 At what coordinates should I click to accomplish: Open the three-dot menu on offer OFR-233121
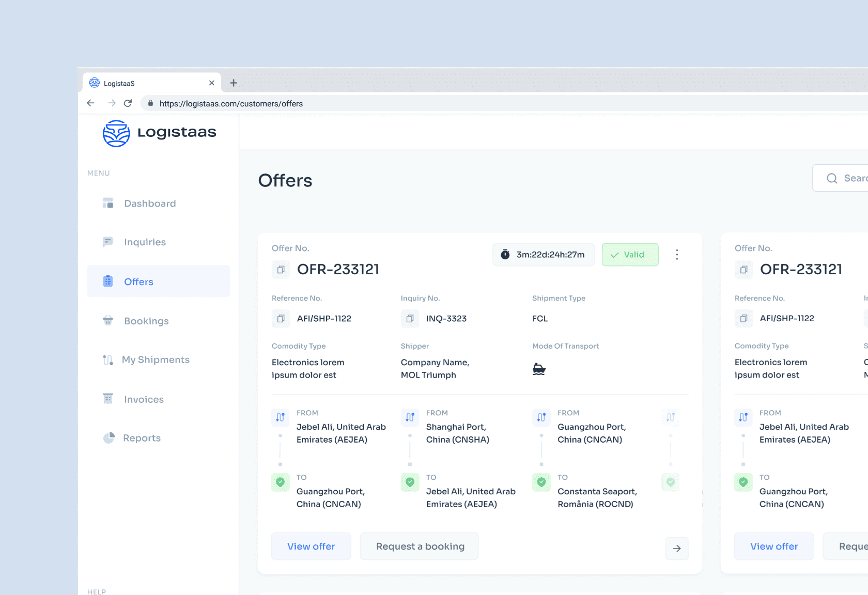pyautogui.click(x=677, y=254)
